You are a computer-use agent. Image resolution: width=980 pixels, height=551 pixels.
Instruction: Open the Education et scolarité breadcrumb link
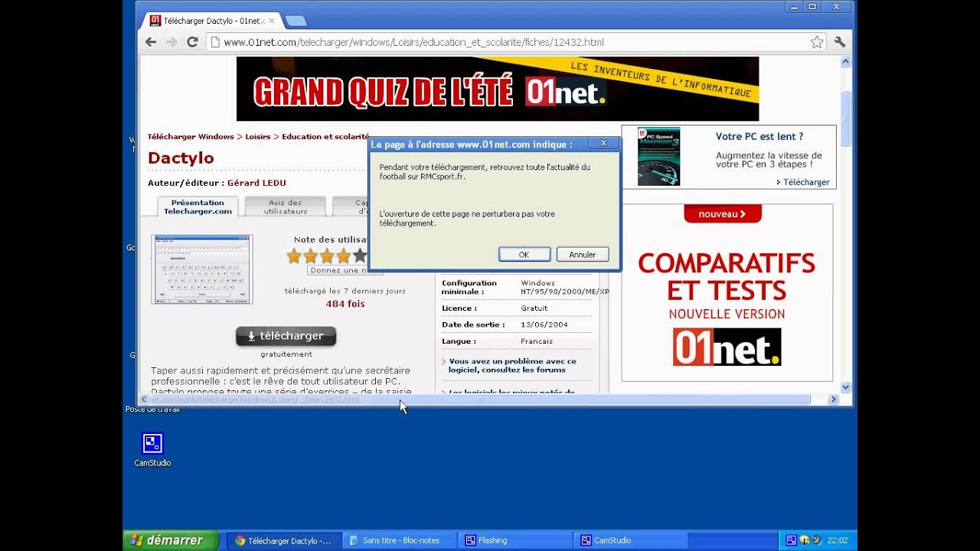click(x=325, y=137)
